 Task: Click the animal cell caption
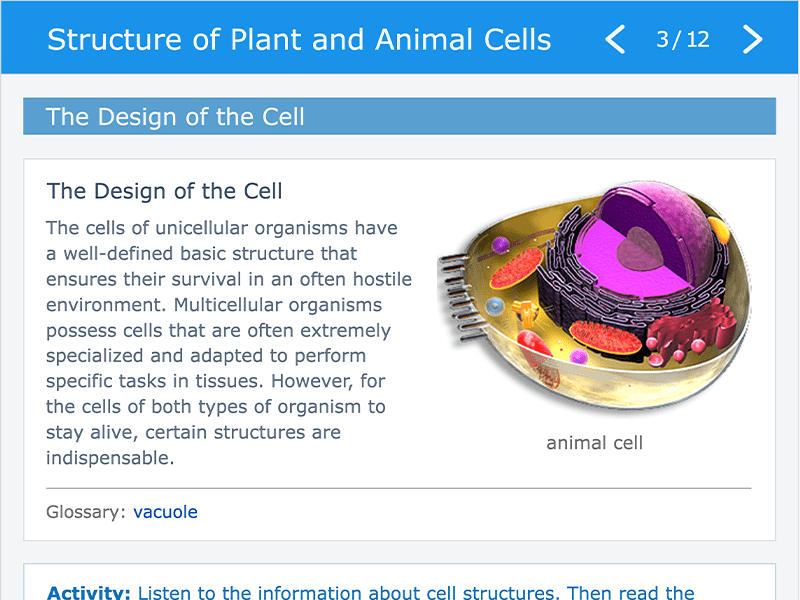click(594, 442)
